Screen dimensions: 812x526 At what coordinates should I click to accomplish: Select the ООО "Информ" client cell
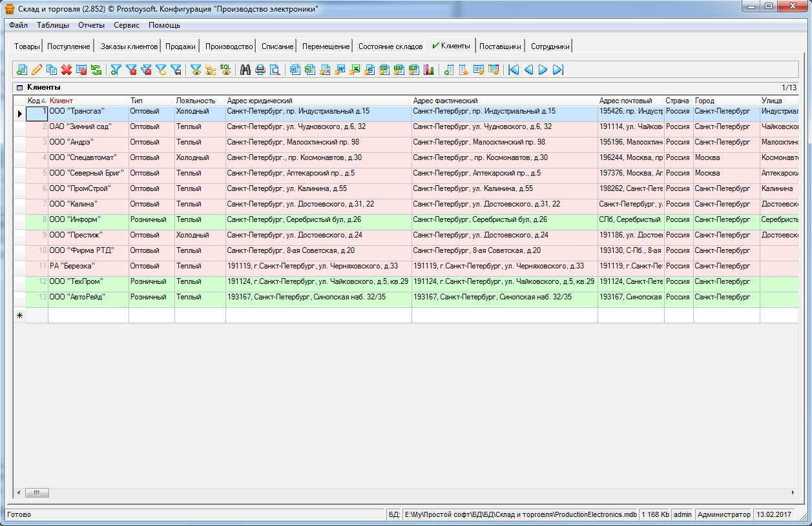88,219
